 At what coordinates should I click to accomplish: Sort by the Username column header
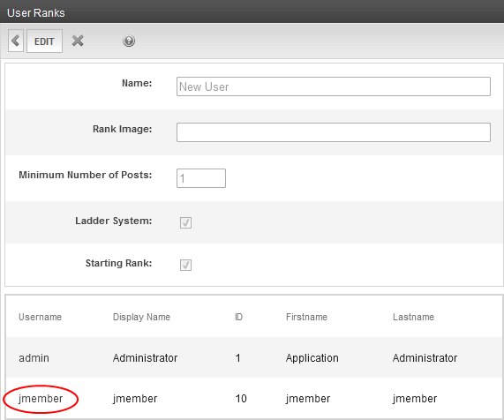coord(41,317)
